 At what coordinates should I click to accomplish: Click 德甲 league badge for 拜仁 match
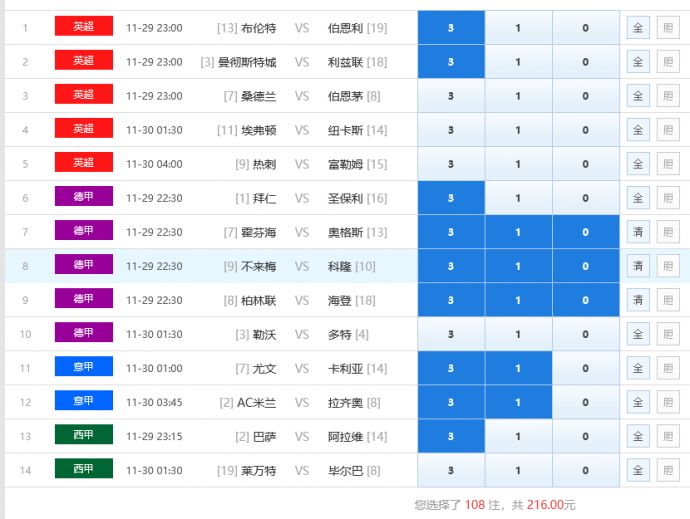[83, 197]
